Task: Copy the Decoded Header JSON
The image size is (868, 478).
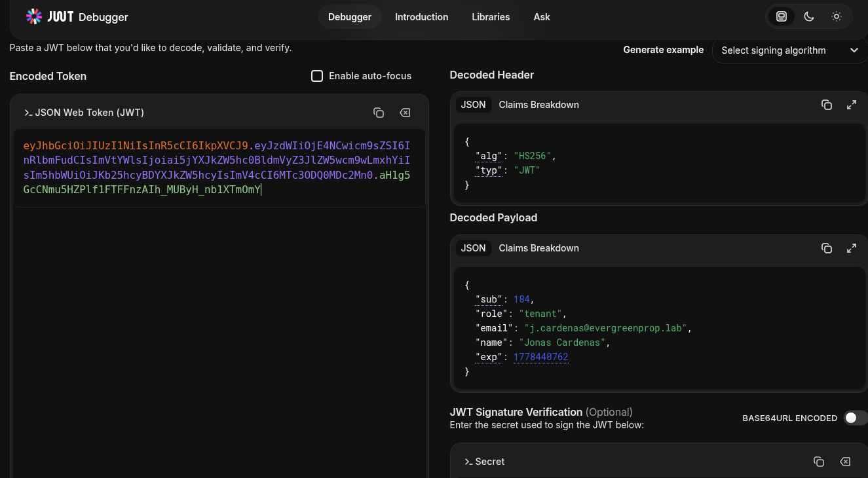Action: point(827,105)
